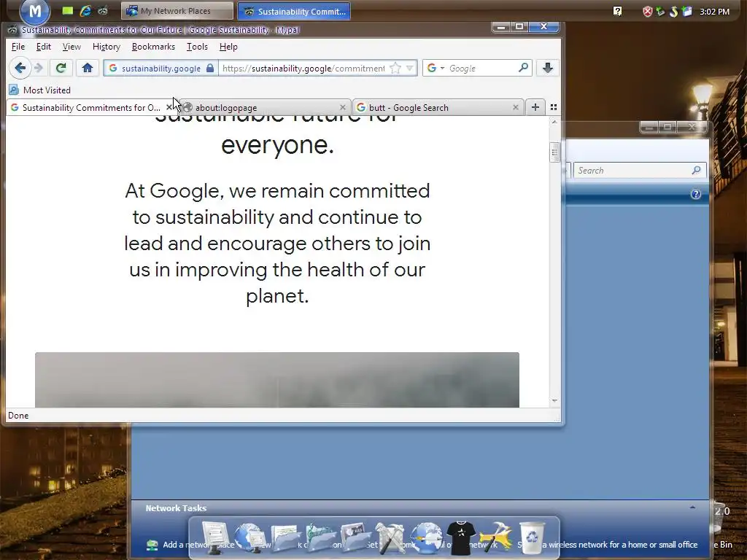Viewport: 747px width, 560px height.
Task: Go to the Home page icon
Action: pos(88,68)
